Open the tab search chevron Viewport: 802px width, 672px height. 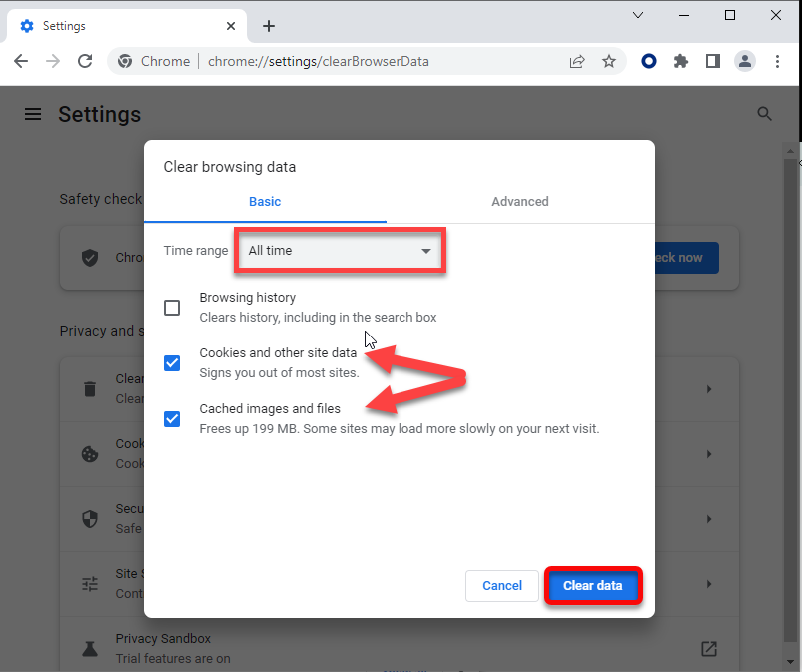pyautogui.click(x=639, y=15)
